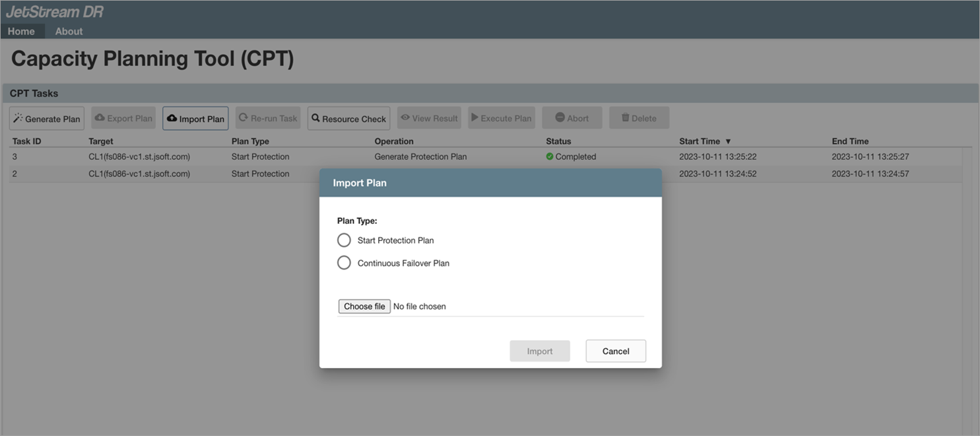Click the Import Plan cloud upload icon
Image resolution: width=980 pixels, height=436 pixels.
172,118
